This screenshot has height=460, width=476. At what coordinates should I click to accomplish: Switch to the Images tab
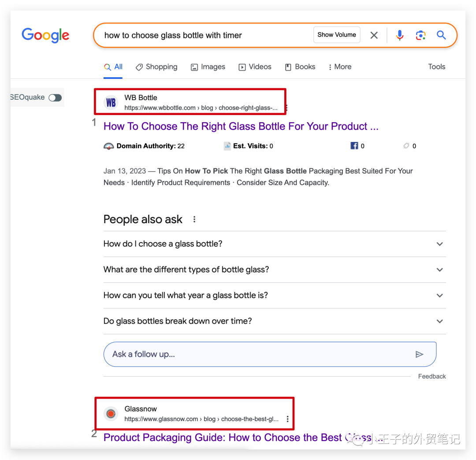[208, 67]
